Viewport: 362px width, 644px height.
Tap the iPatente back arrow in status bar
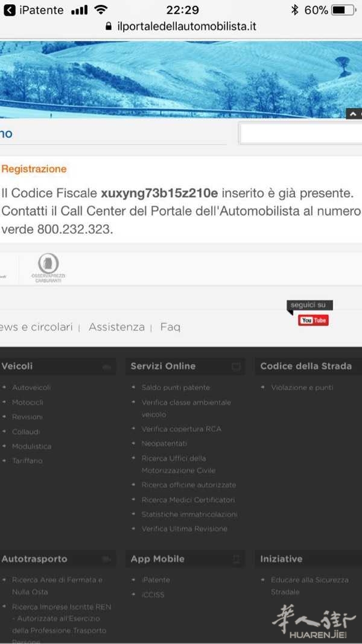click(x=9, y=10)
